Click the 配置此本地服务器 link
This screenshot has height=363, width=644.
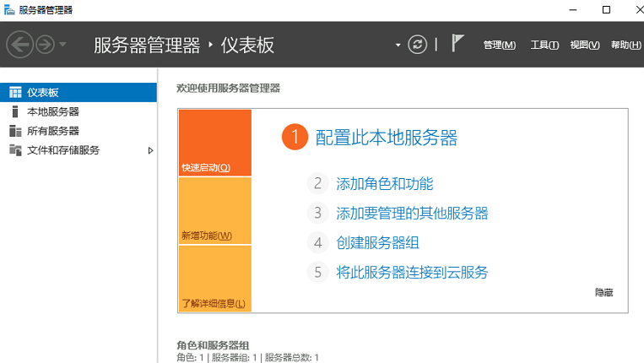386,138
